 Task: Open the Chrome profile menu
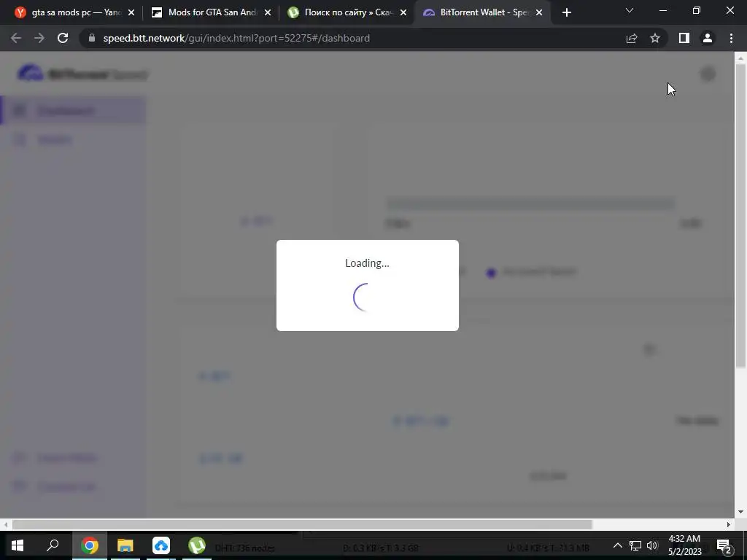708,38
